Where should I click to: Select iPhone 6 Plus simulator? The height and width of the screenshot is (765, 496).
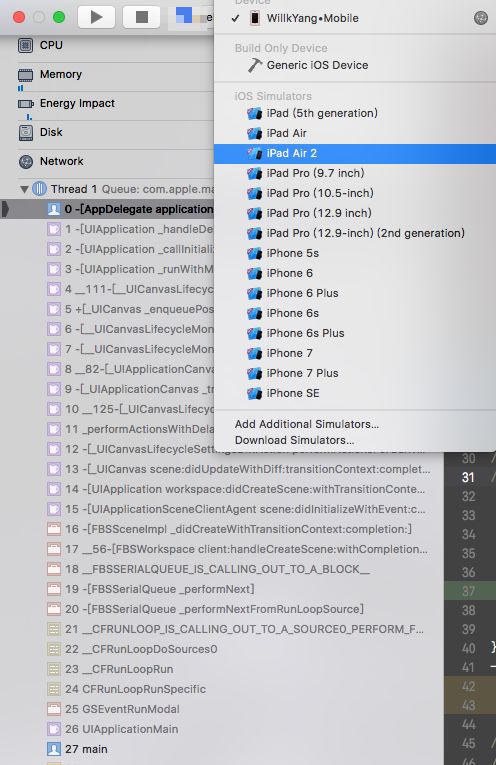point(355,293)
